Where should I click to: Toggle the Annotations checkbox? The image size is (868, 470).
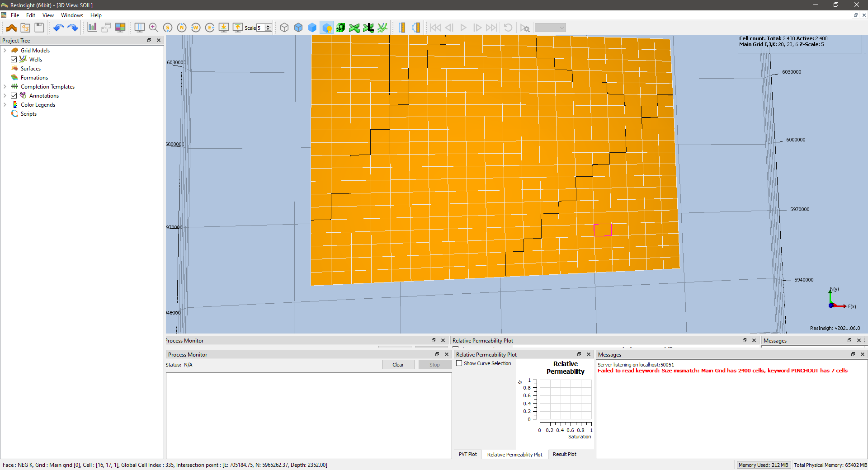pyautogui.click(x=14, y=96)
